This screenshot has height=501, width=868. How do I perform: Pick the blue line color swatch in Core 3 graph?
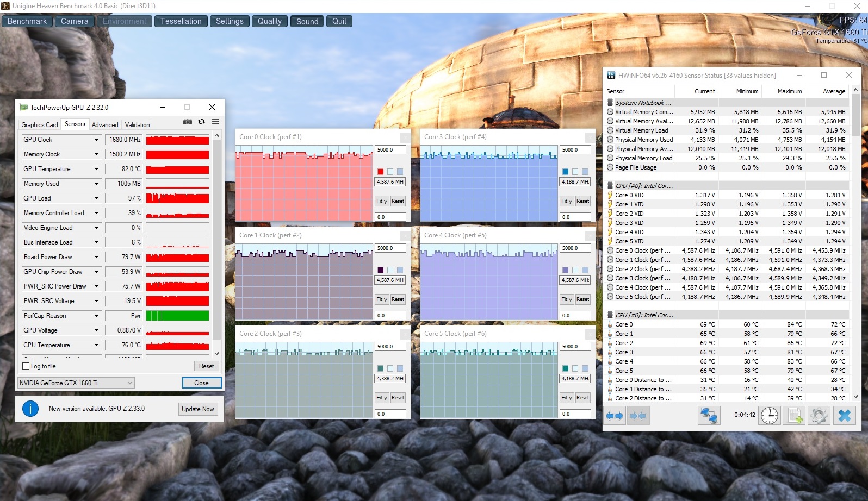(566, 172)
